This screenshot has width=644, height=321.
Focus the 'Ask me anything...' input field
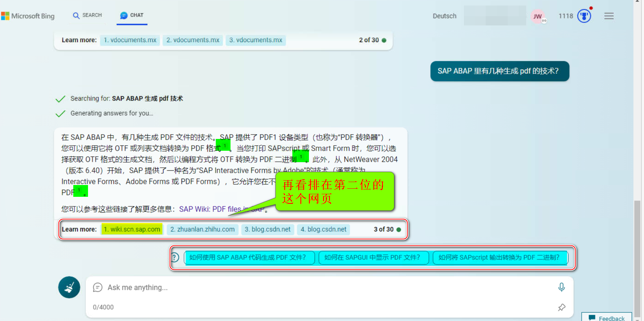(330, 287)
